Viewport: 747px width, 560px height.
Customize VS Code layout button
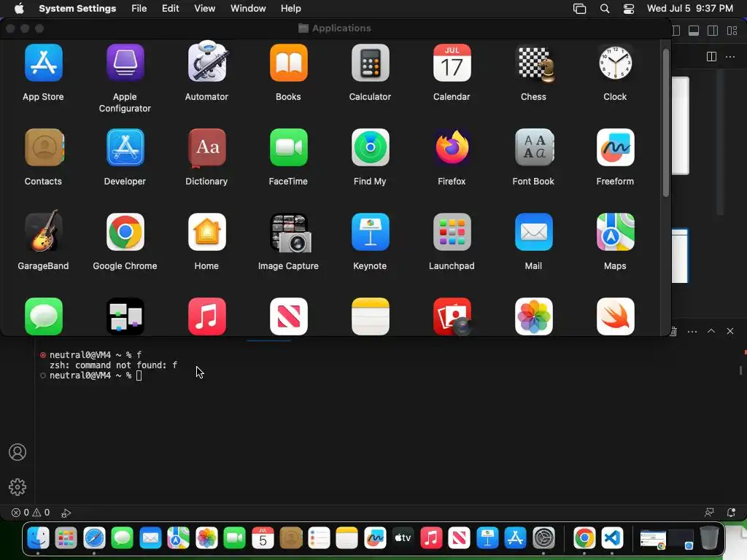[x=732, y=31]
